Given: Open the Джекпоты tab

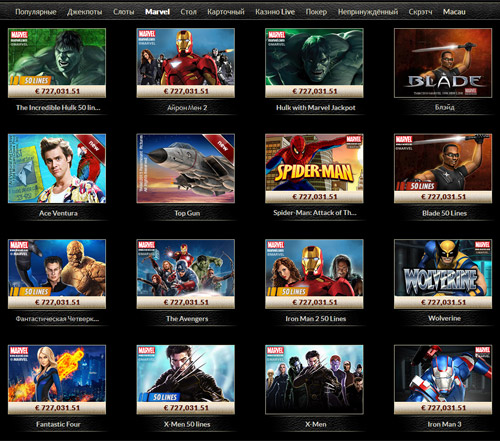Looking at the screenshot, I should click(85, 12).
